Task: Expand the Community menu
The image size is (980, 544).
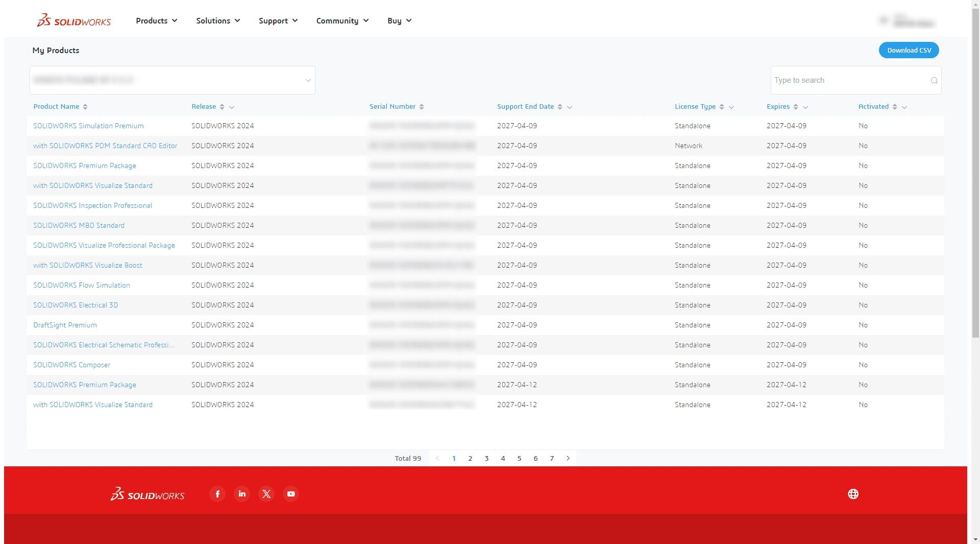Action: click(x=342, y=21)
